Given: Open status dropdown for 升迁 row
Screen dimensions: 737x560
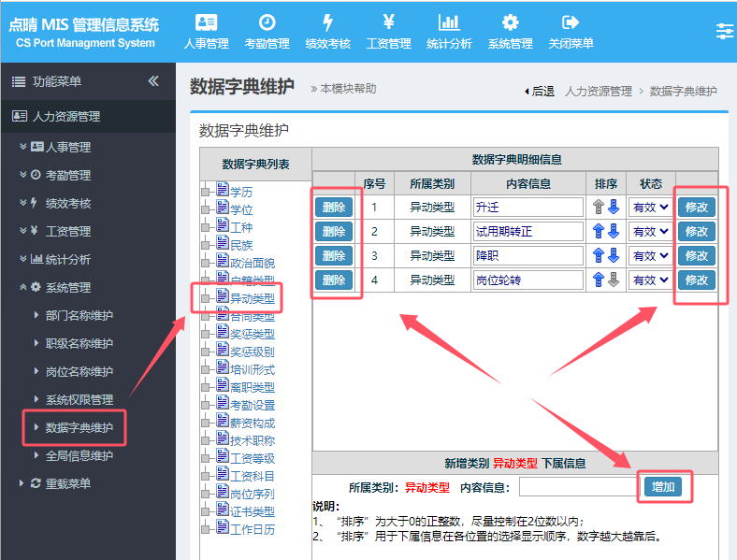Looking at the screenshot, I should point(651,208).
